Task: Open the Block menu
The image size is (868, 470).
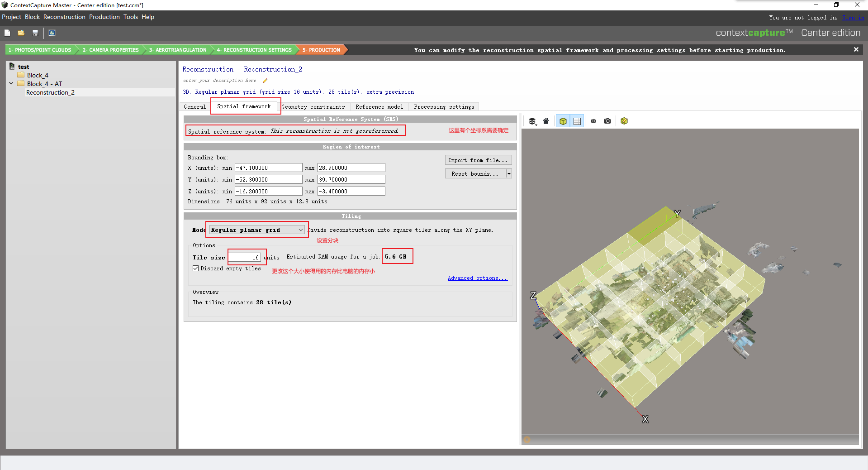Action: [x=32, y=17]
